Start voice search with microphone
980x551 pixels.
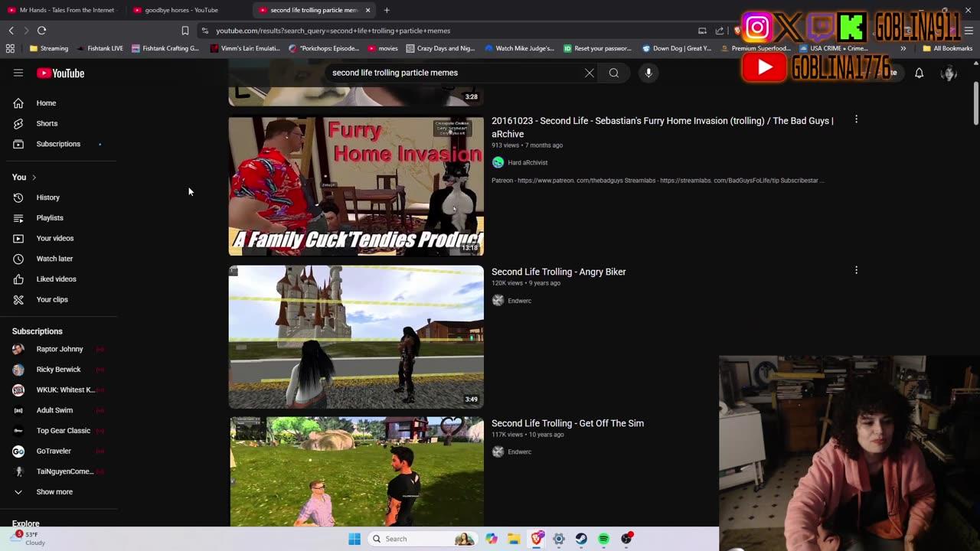tap(648, 73)
